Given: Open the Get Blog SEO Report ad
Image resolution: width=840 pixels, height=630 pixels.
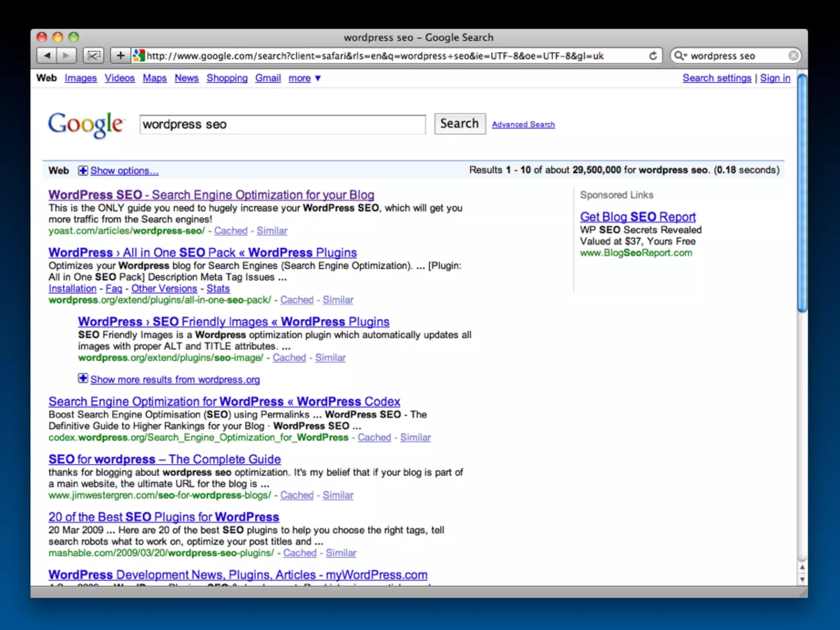Looking at the screenshot, I should (x=637, y=217).
